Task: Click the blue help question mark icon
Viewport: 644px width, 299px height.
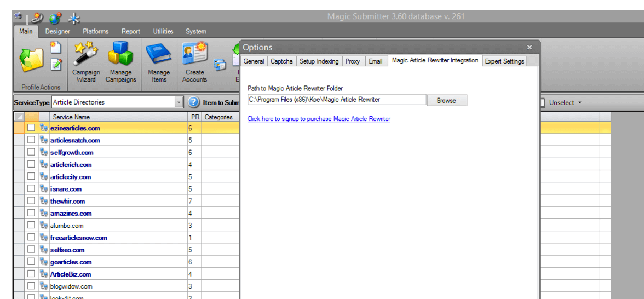Action: pos(193,102)
